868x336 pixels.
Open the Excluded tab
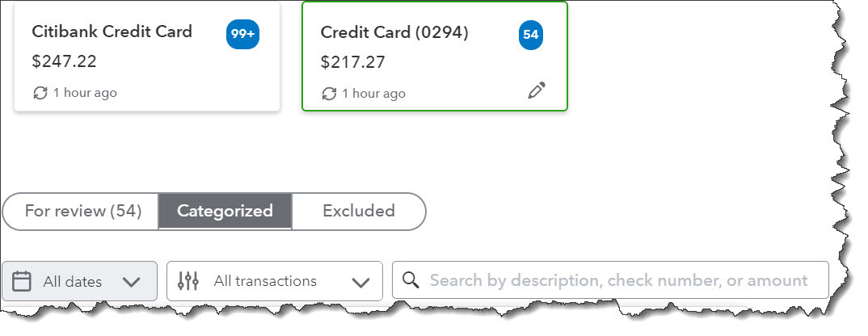(x=358, y=212)
